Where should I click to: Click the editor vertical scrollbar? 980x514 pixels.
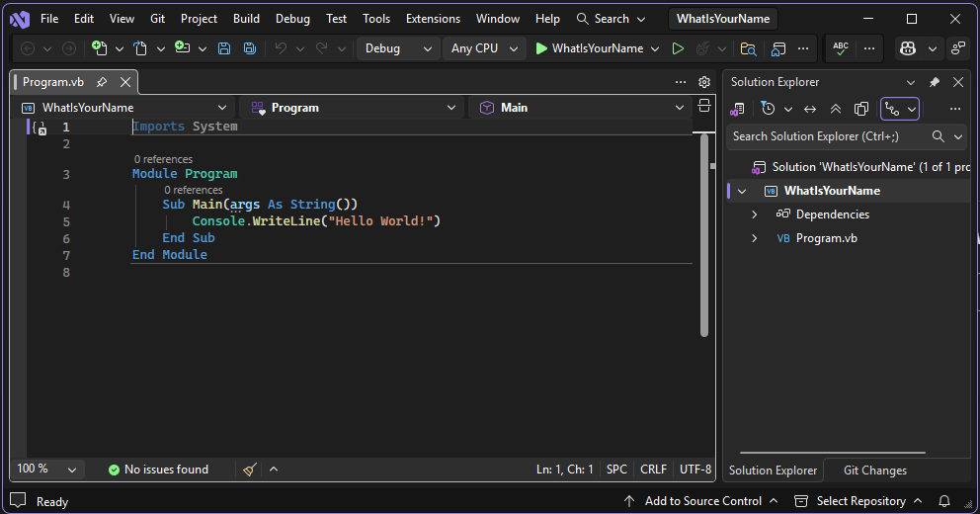coord(704,237)
